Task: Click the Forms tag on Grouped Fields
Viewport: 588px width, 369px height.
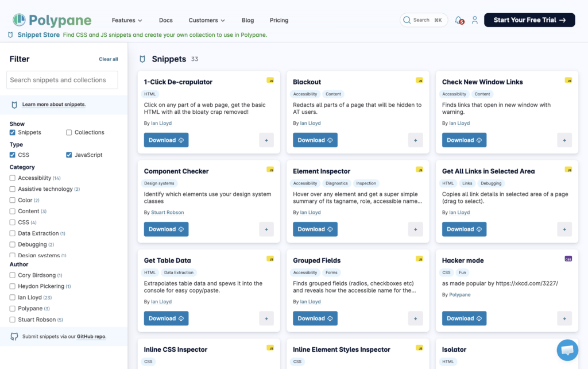Action: [x=331, y=272]
